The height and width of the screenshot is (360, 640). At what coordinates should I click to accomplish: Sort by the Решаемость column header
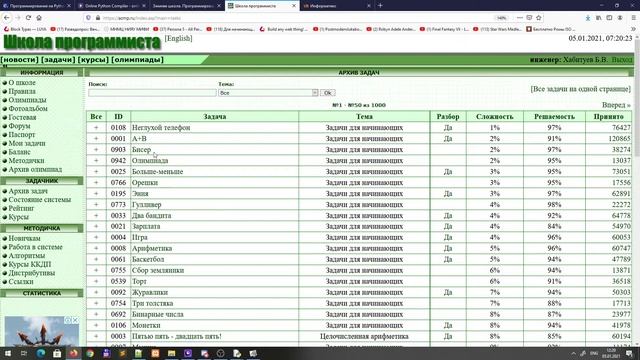coord(554,117)
